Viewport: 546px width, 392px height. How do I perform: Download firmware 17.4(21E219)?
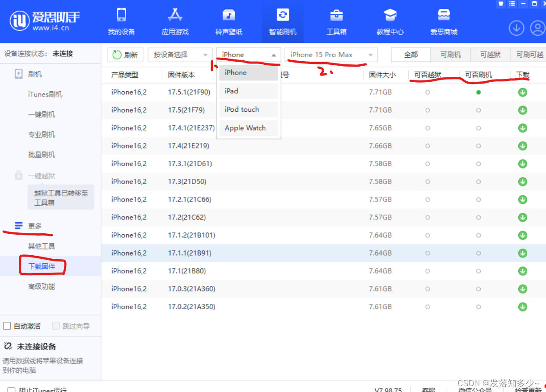522,146
